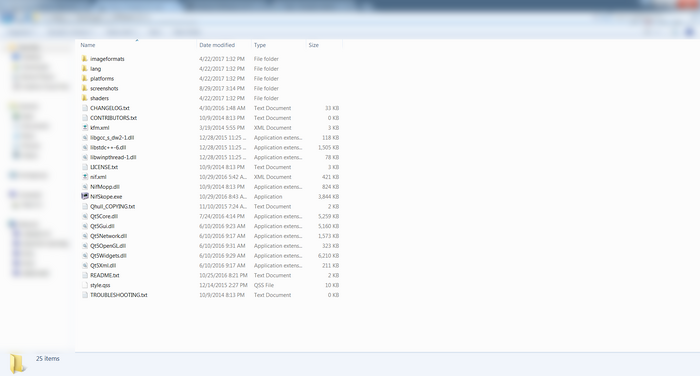Screen dimensions: 700x376
Task: Select the NifSkope.exe application icon
Action: (85, 196)
